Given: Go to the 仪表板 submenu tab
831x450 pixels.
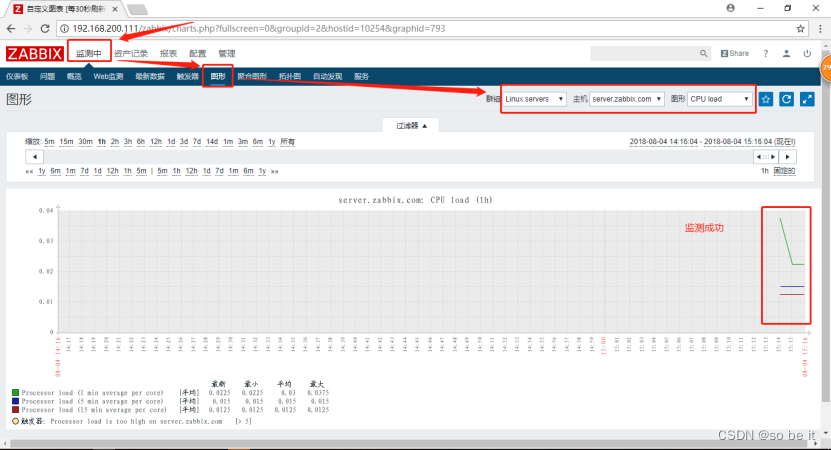Looking at the screenshot, I should tap(17, 76).
